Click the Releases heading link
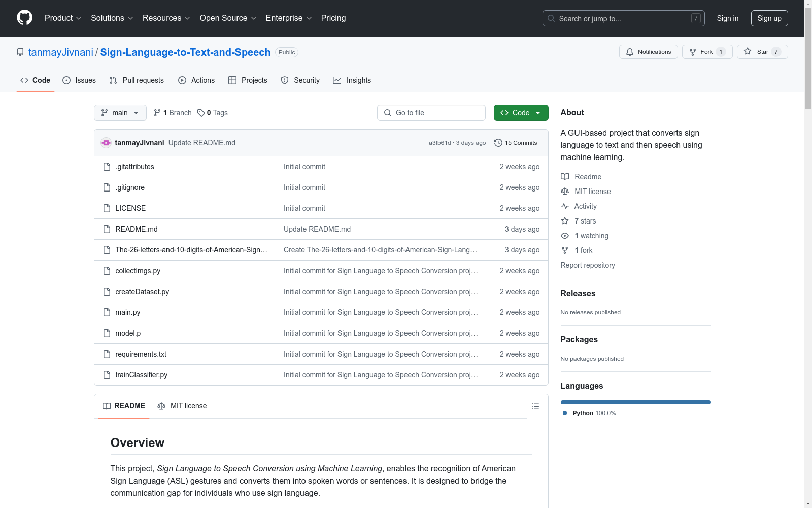812x508 pixels. click(x=578, y=293)
